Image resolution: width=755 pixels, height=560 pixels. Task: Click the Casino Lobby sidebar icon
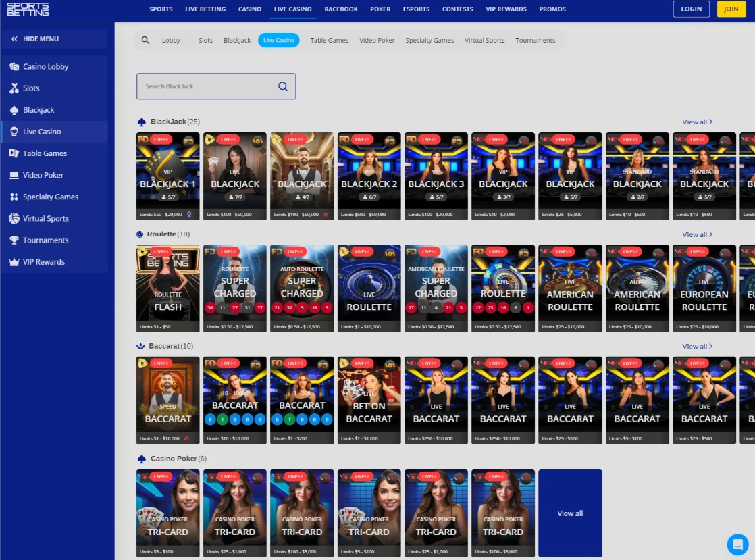click(14, 67)
